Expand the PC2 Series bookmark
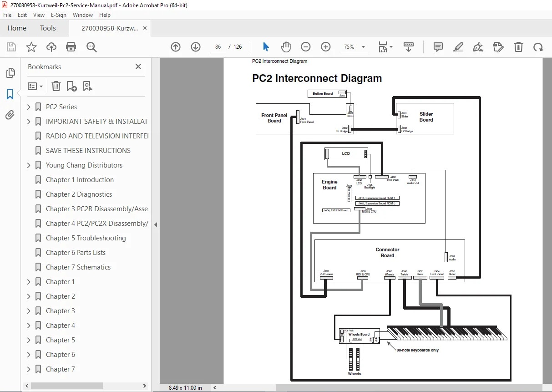This screenshot has height=392, width=552. [29, 107]
